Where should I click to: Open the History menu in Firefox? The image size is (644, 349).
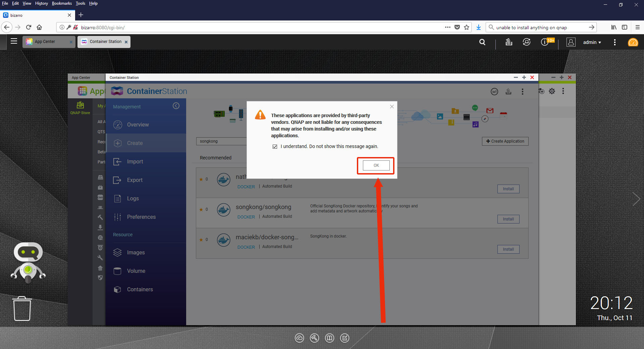42,3
